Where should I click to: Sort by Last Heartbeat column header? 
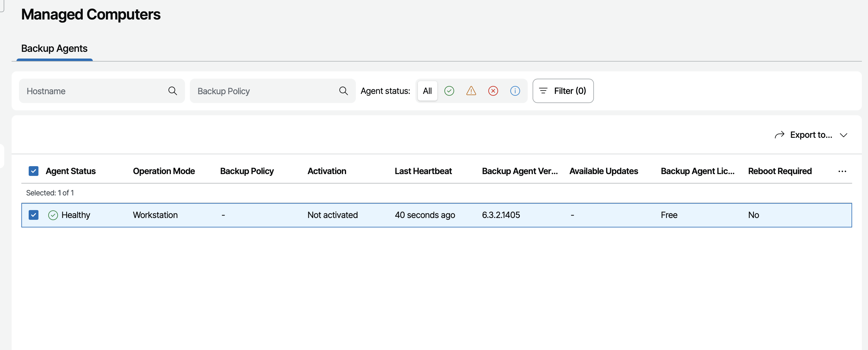click(x=423, y=171)
